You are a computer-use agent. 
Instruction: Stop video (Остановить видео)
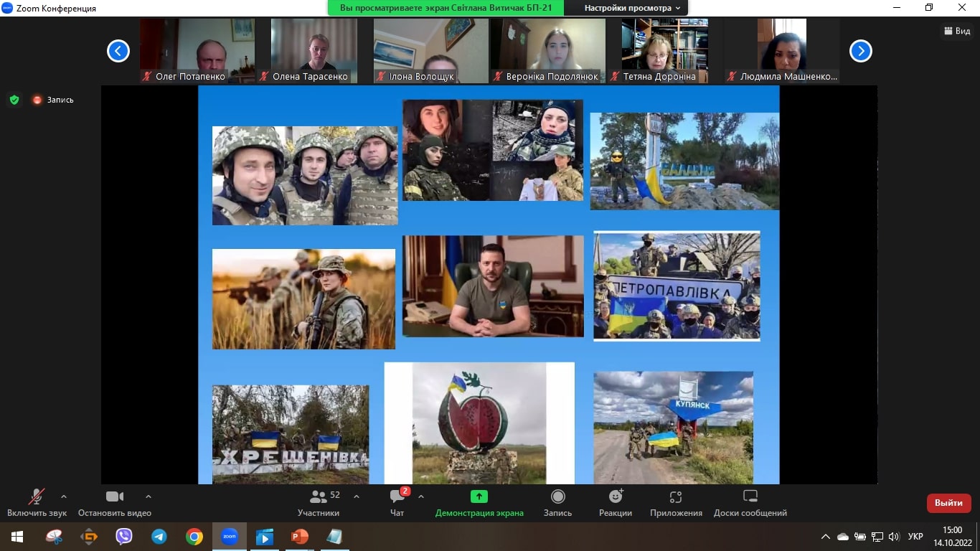point(115,502)
